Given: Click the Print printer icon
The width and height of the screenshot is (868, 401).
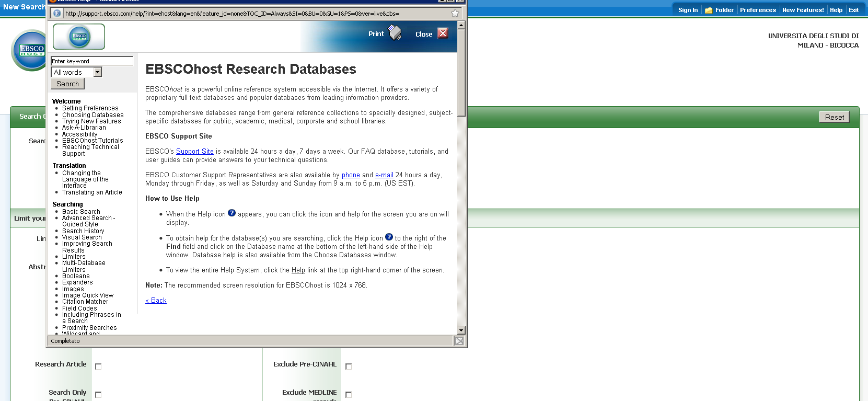Looking at the screenshot, I should [x=395, y=33].
